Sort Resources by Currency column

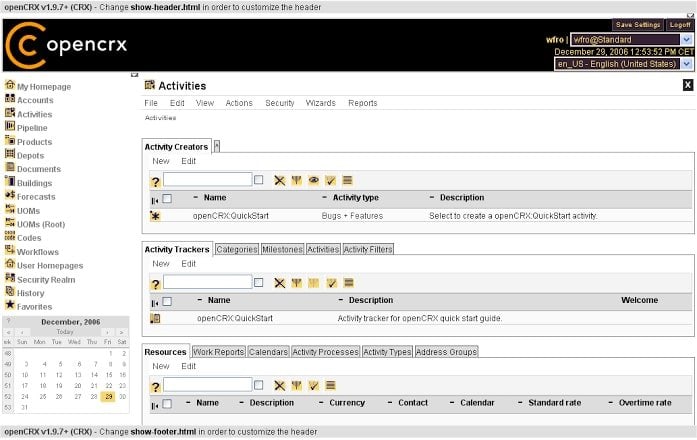347,403
